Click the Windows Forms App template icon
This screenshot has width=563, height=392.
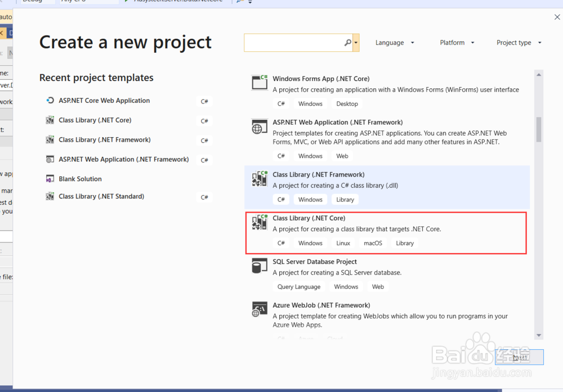259,82
